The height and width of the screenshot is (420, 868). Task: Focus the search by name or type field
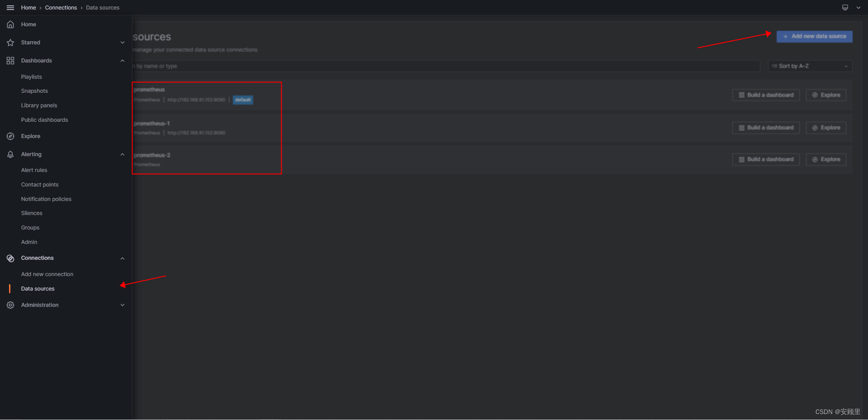pyautogui.click(x=446, y=66)
